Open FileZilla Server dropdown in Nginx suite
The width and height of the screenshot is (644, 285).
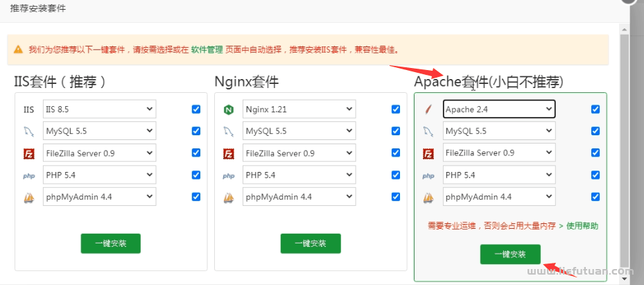tap(299, 153)
